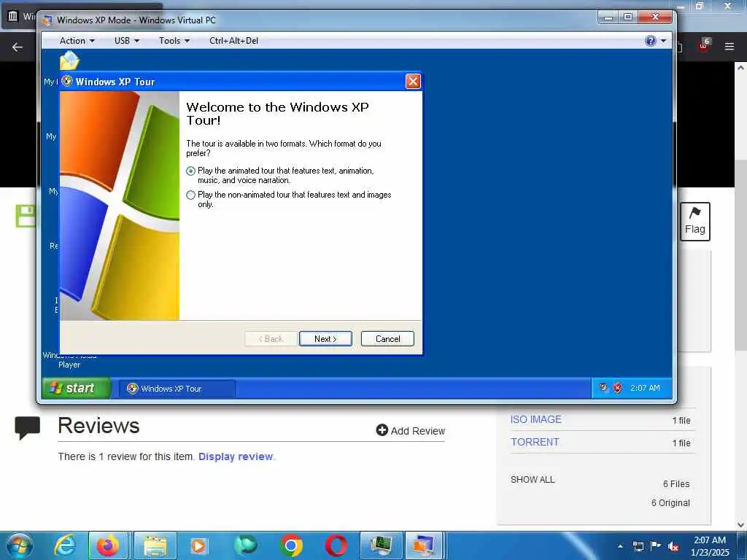
Task: Launch Opera from the taskbar
Action: 336,545
